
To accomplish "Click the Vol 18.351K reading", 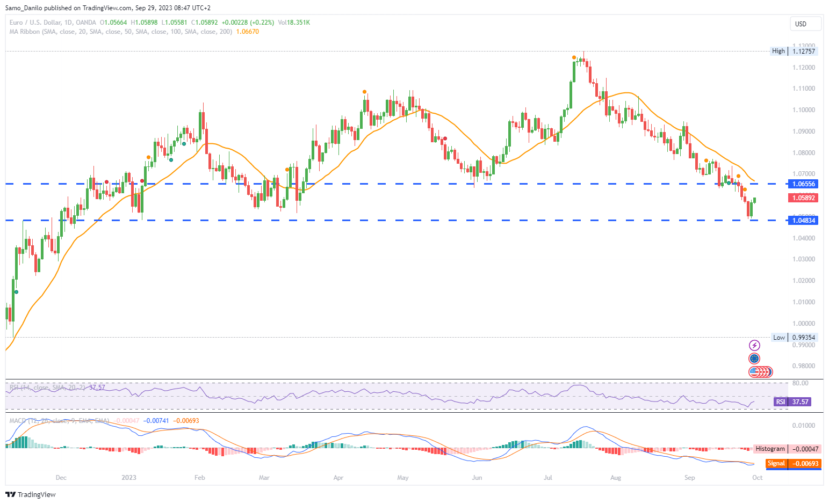I will click(293, 23).
